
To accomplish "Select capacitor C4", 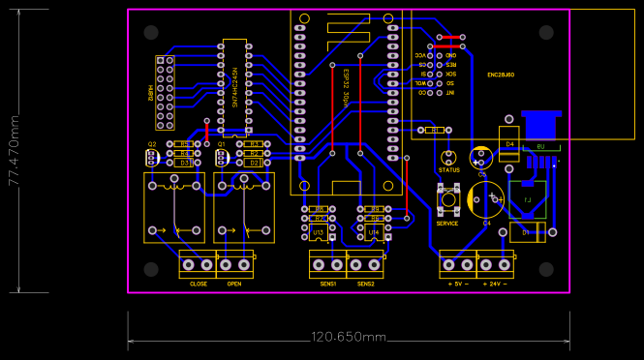I will pyautogui.click(x=486, y=200).
